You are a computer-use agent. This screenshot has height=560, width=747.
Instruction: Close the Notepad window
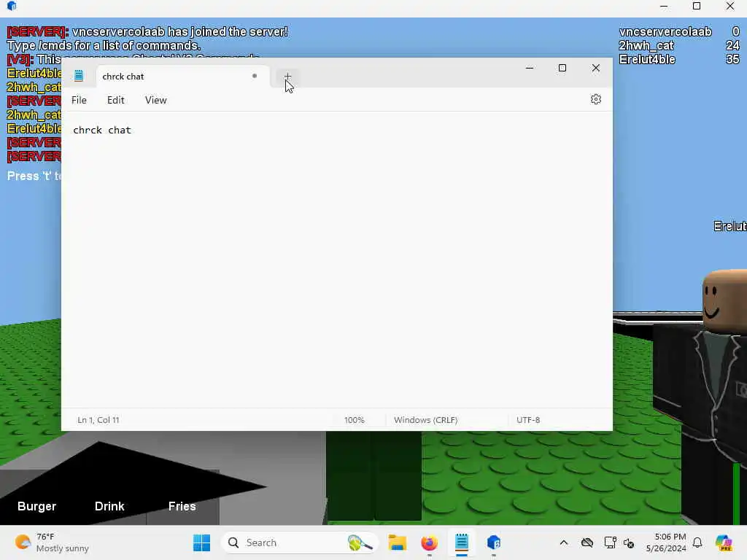(595, 68)
